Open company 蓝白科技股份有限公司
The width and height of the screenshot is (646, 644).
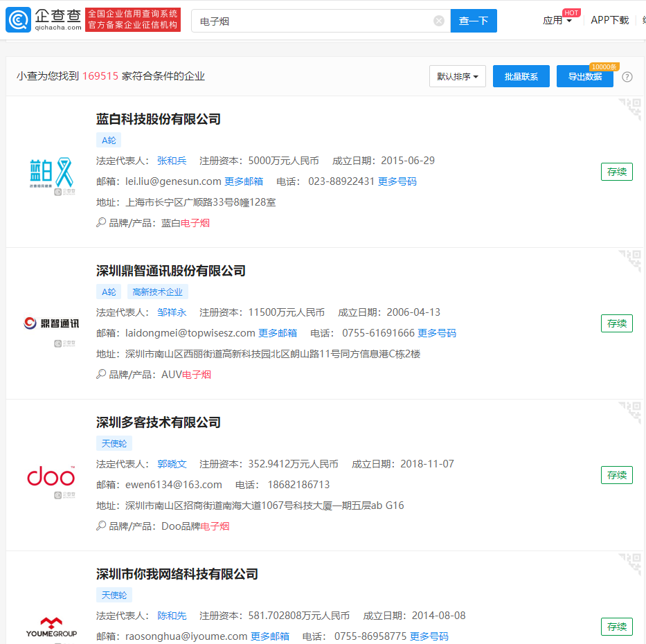pyautogui.click(x=159, y=119)
